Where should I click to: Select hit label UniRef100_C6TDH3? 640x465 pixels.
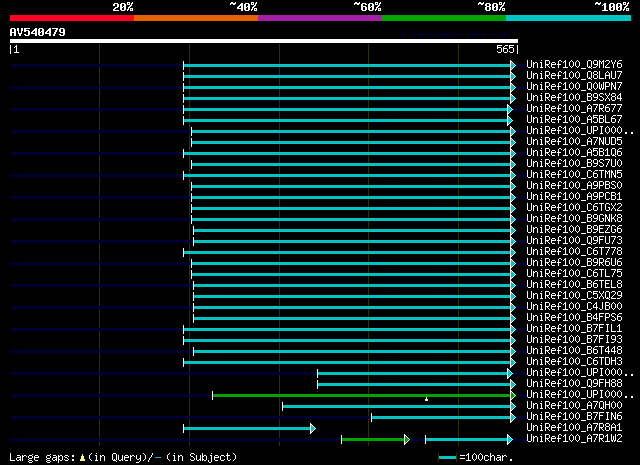(574, 361)
